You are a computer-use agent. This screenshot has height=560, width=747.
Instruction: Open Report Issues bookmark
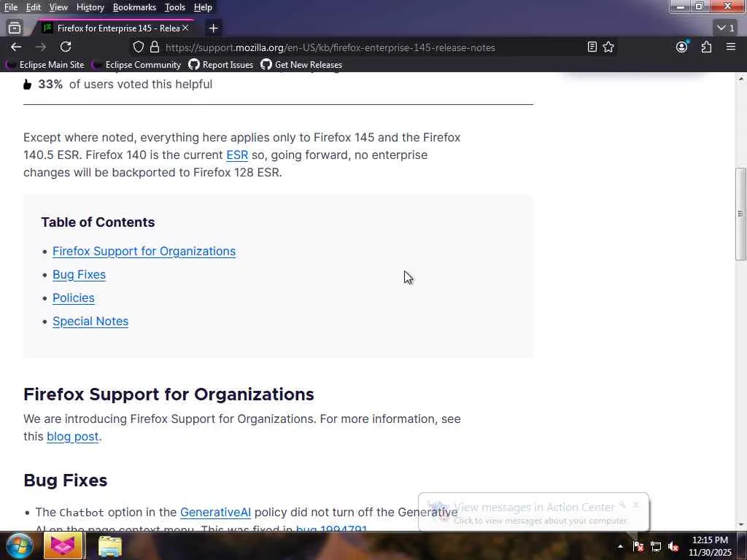(x=221, y=64)
